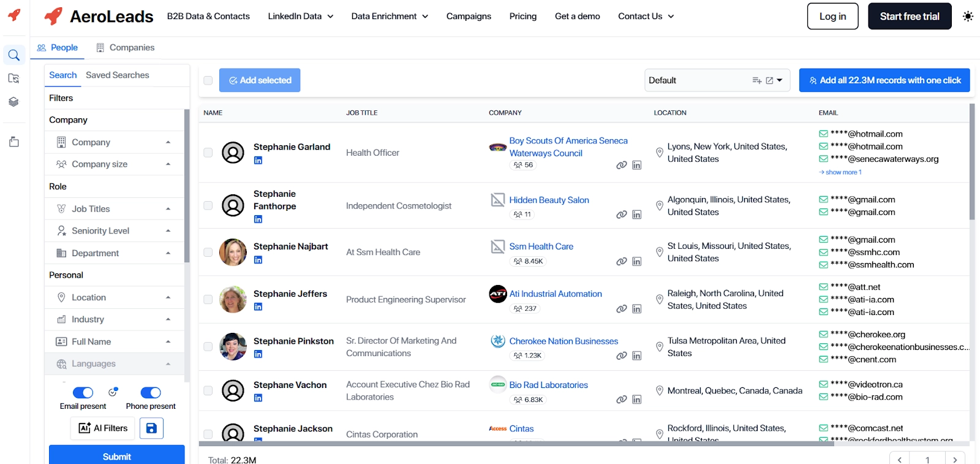Click the results table vertical scrollbar
This screenshot has width=980, height=464.
(x=972, y=162)
